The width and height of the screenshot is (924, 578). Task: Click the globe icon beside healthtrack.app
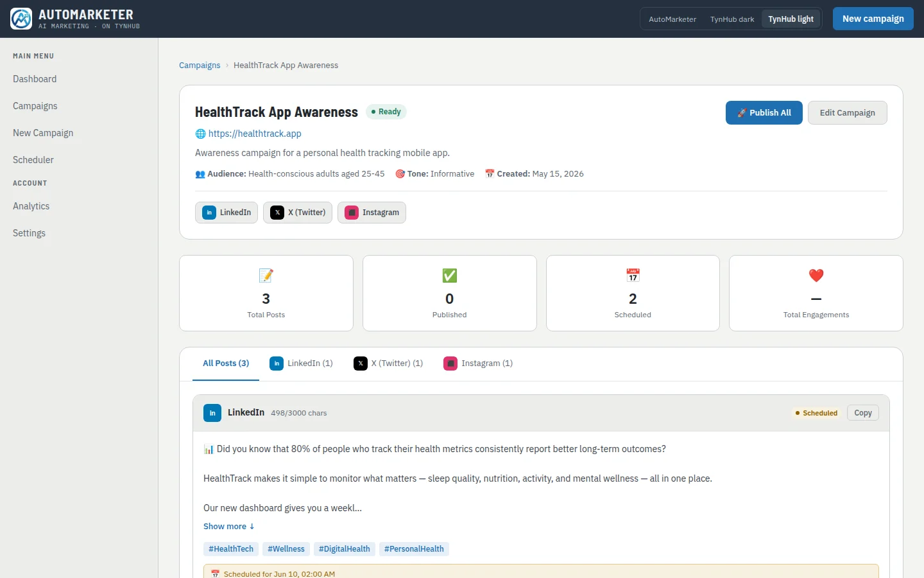(x=200, y=134)
